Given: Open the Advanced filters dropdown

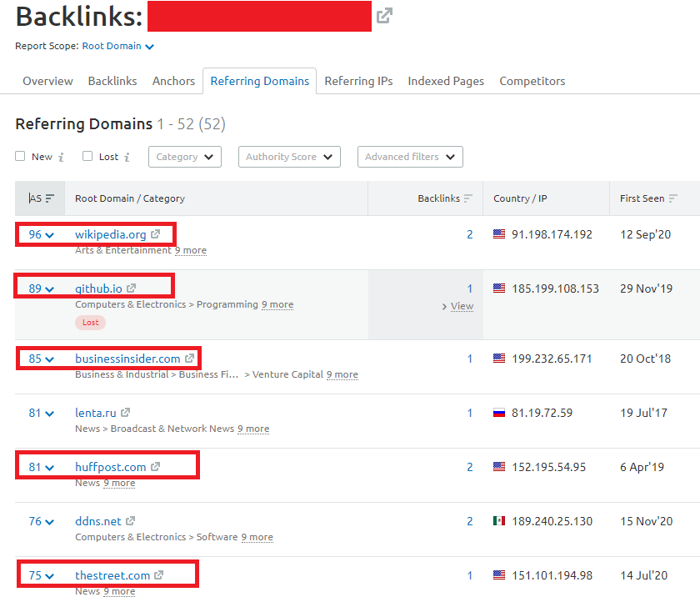Looking at the screenshot, I should click(x=410, y=157).
